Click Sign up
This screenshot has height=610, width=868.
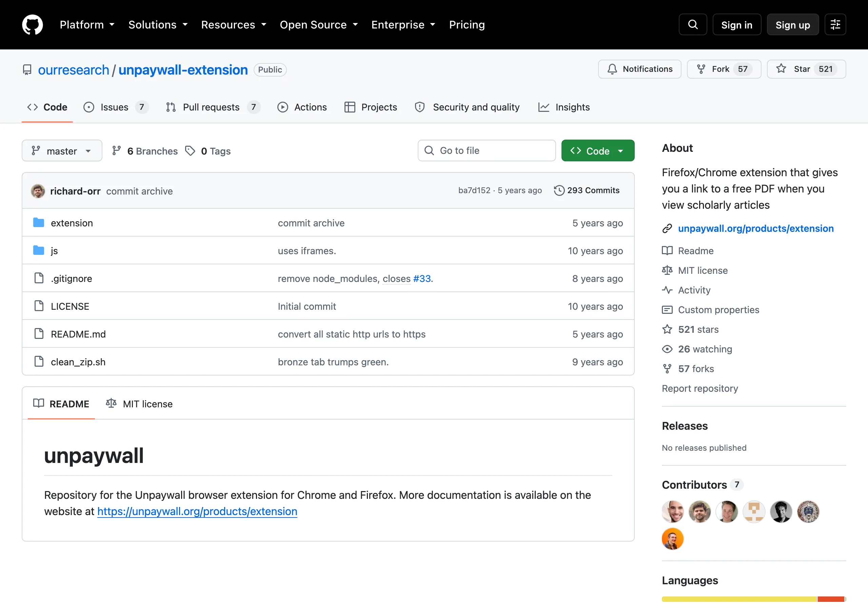coord(793,24)
